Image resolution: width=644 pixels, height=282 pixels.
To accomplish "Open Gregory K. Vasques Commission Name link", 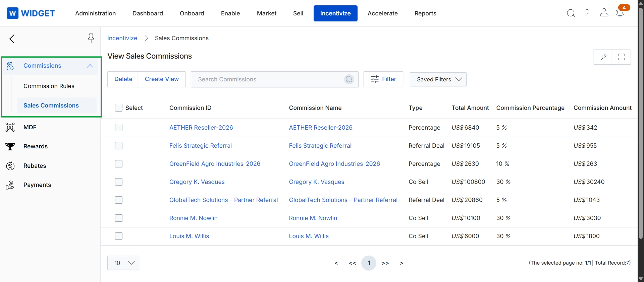I will 317,182.
